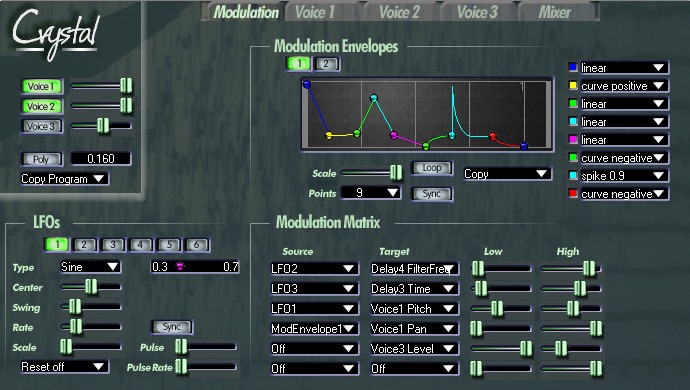Viewport: 690px width, 390px height.
Task: Toggle the Voice 3 enable button
Action: pyautogui.click(x=42, y=126)
